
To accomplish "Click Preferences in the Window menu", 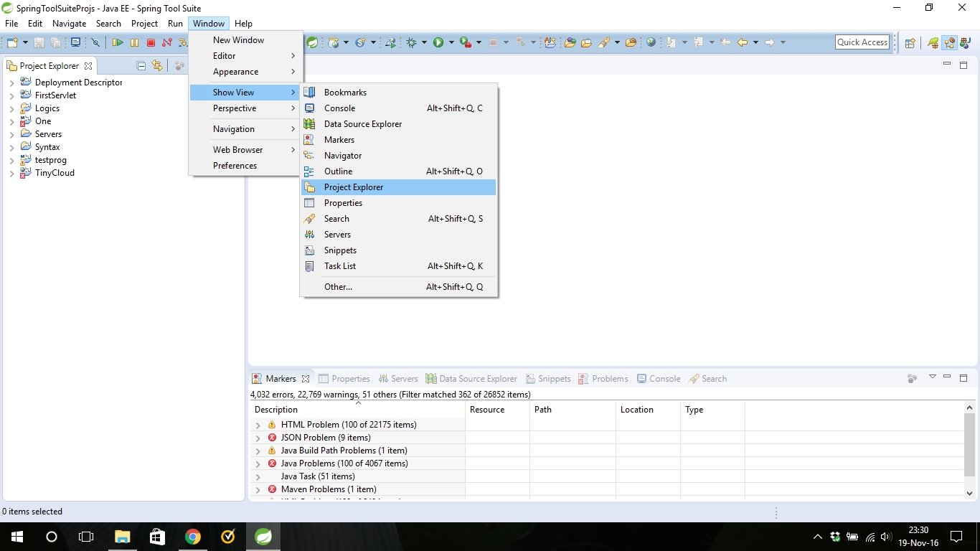I will (235, 166).
